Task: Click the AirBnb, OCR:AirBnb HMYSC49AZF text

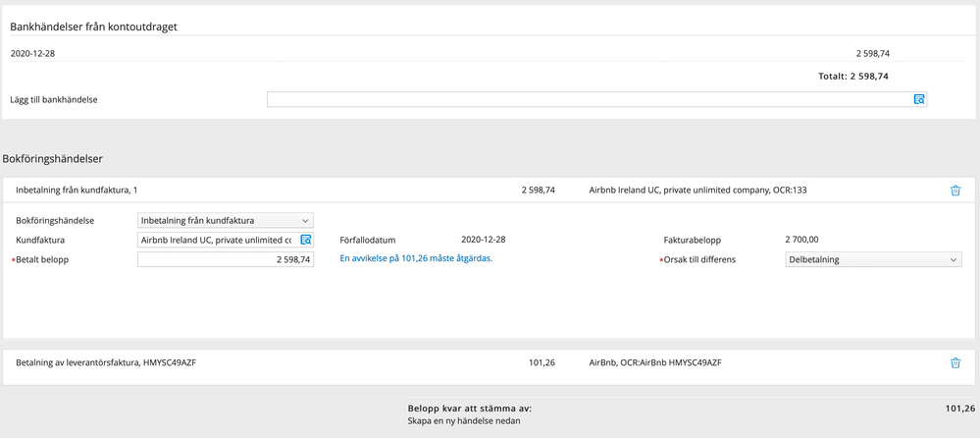Action: click(x=655, y=362)
